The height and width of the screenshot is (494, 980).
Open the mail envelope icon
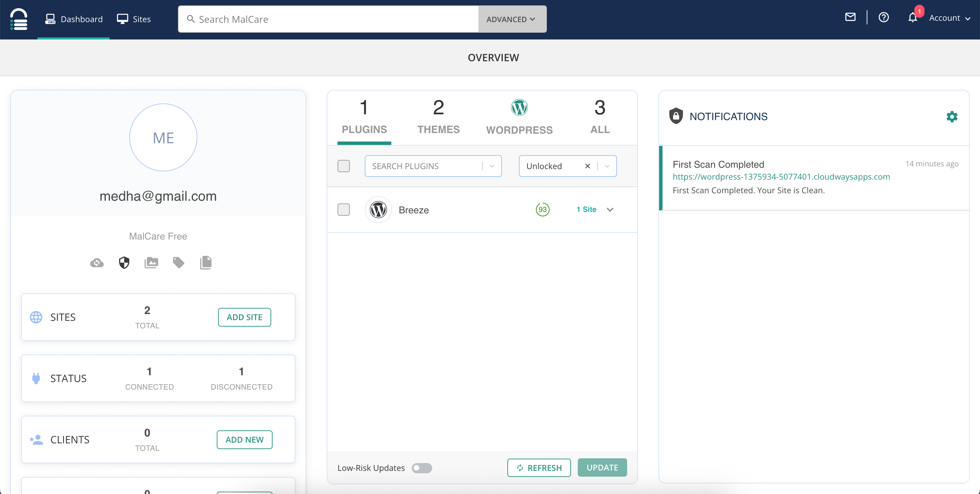coord(850,17)
